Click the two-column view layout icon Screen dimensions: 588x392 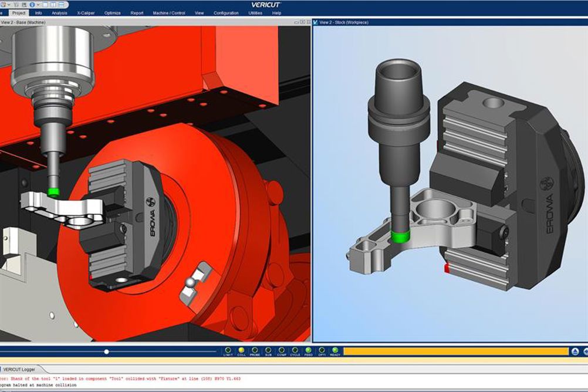[x=53, y=5]
